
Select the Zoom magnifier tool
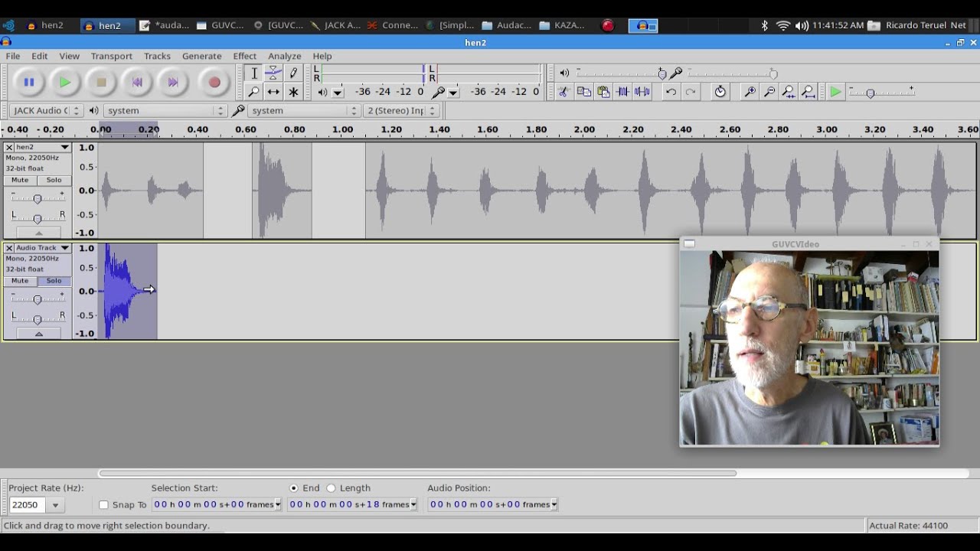click(254, 92)
